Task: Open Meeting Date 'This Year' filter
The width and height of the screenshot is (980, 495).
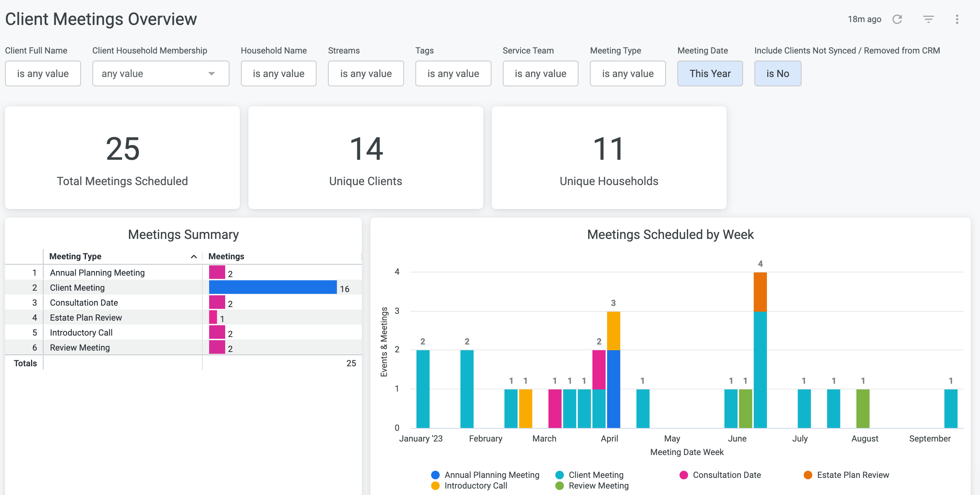Action: (710, 73)
